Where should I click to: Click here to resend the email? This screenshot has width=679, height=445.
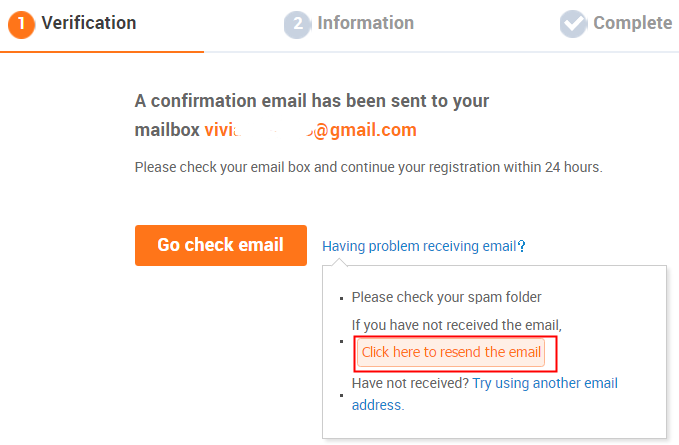[451, 352]
